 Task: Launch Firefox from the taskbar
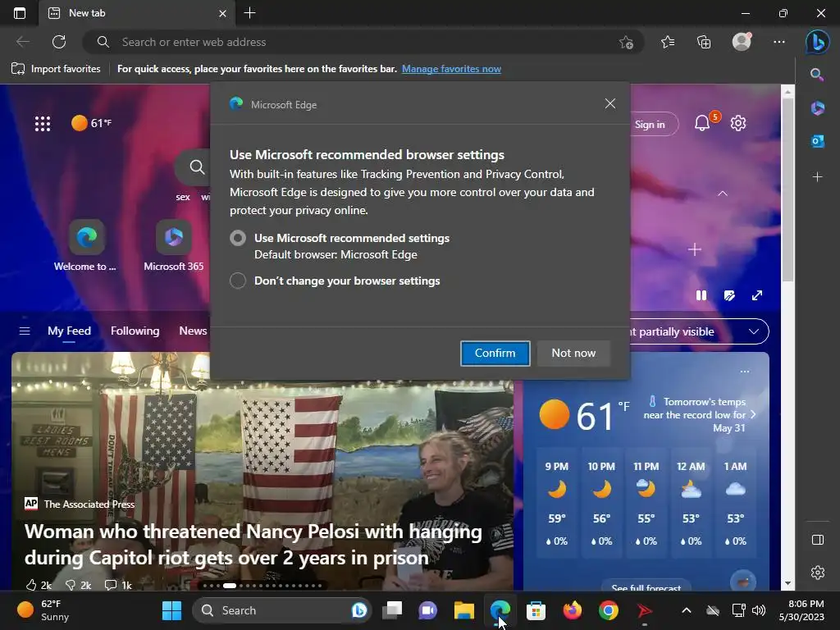pos(572,610)
